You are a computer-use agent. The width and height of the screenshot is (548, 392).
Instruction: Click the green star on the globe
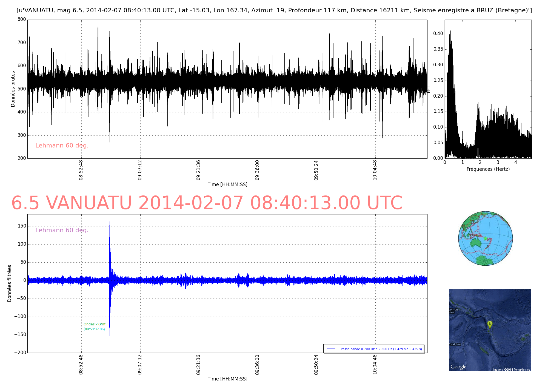(486, 238)
